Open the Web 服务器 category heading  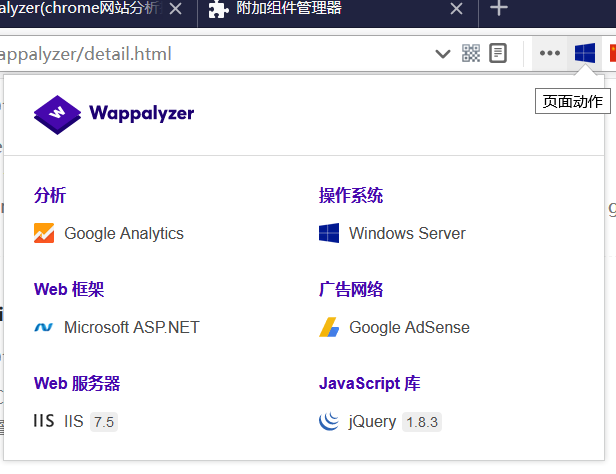click(x=77, y=383)
